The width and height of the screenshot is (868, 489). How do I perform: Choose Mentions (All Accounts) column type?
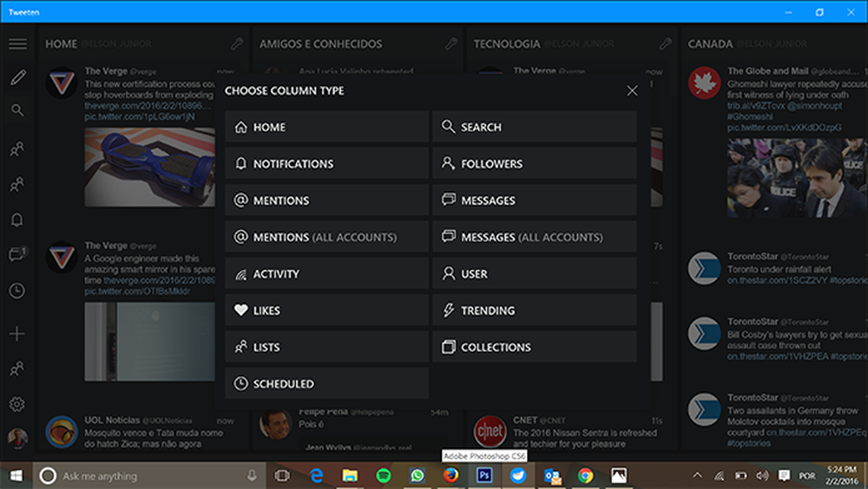click(326, 236)
